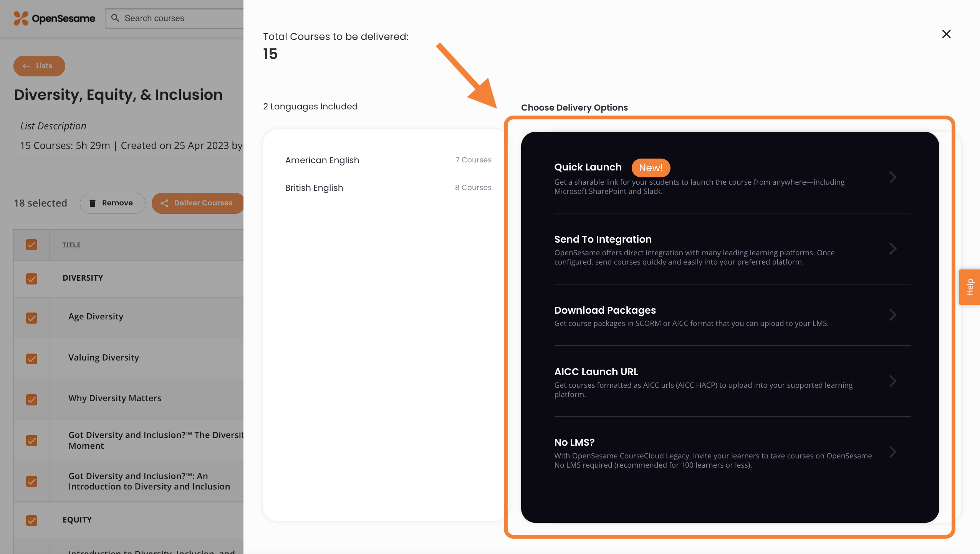Open the Quick Launch chevron
980x554 pixels.
893,177
